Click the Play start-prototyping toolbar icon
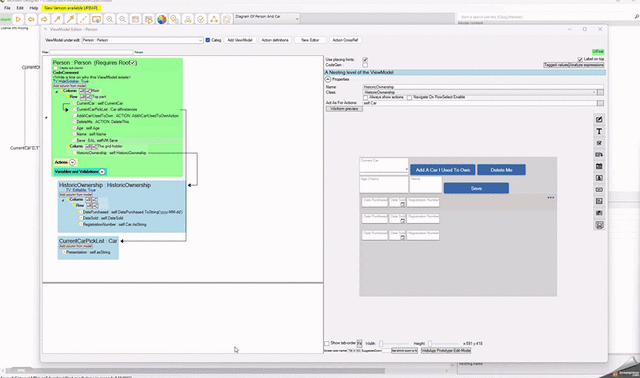 pos(18,19)
